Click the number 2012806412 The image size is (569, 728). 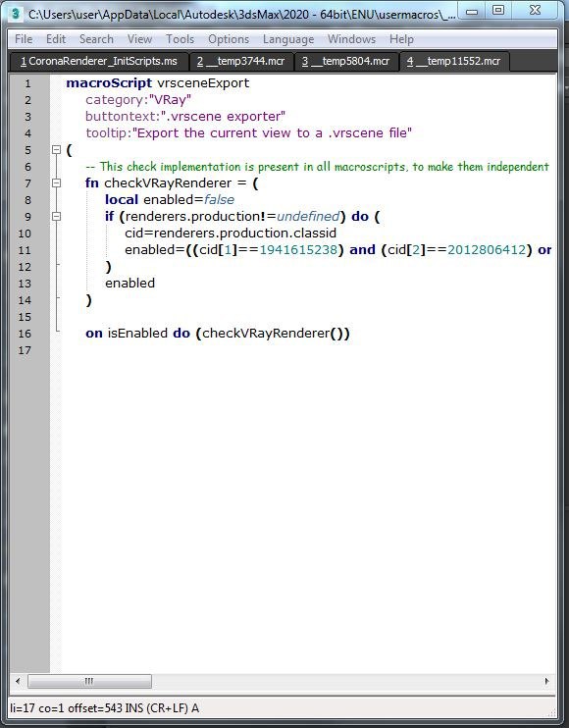pos(487,250)
